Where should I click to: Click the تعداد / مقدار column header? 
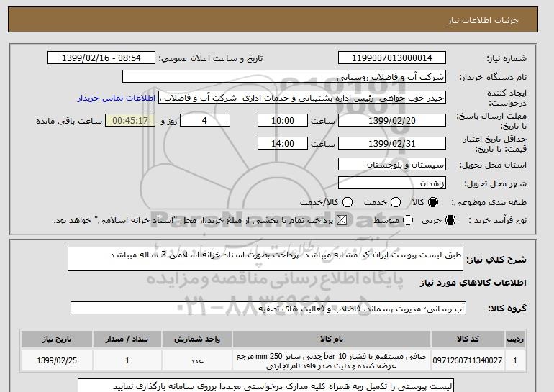127,339
